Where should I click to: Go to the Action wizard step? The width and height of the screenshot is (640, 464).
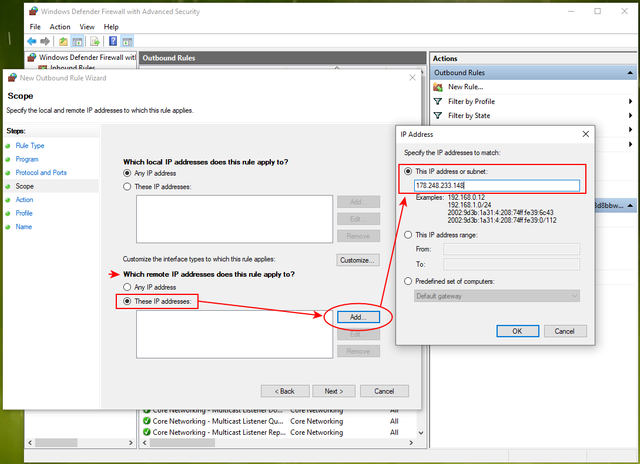pyautogui.click(x=24, y=200)
